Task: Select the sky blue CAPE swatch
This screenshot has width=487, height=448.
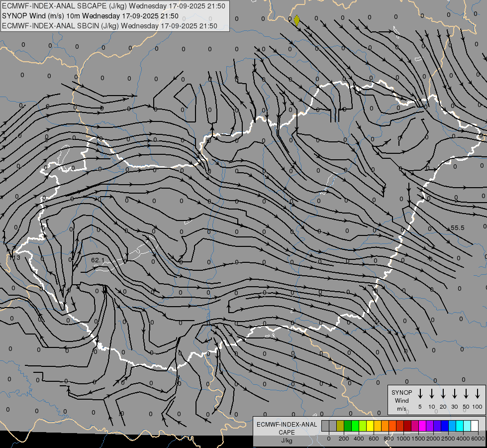Action: point(453,426)
